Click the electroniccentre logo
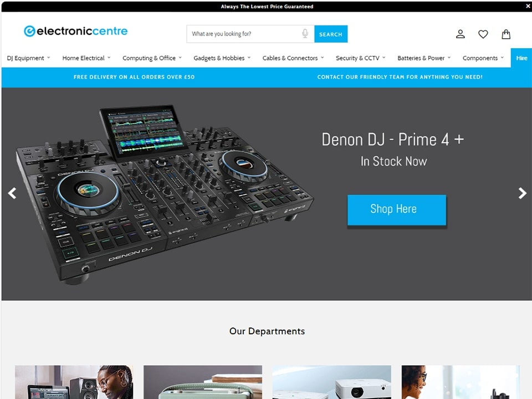Image resolution: width=532 pixels, height=399 pixels. (76, 31)
